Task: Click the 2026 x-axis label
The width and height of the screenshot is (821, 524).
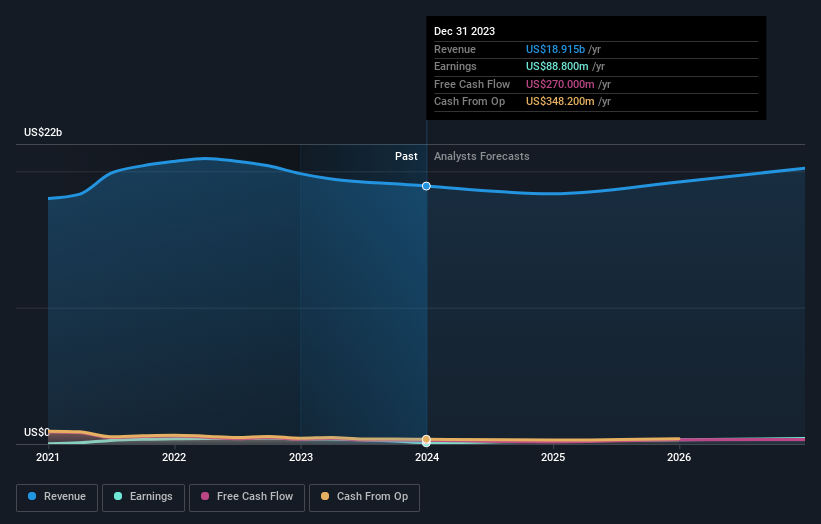Action: (679, 457)
